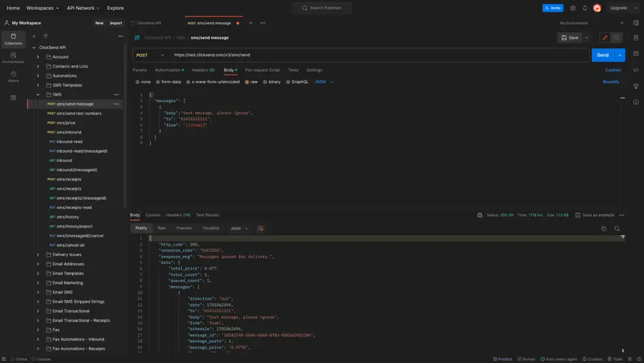Select the none body option
Screen dimensions: 644x363
coord(143,82)
